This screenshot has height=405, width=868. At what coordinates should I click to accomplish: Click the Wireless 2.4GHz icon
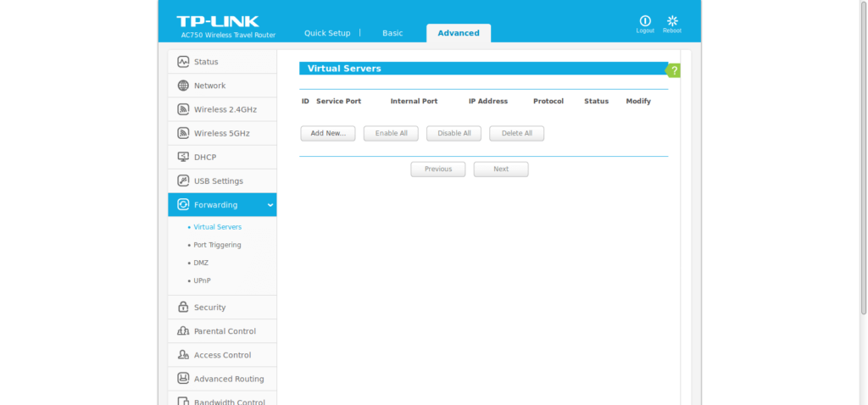(183, 109)
